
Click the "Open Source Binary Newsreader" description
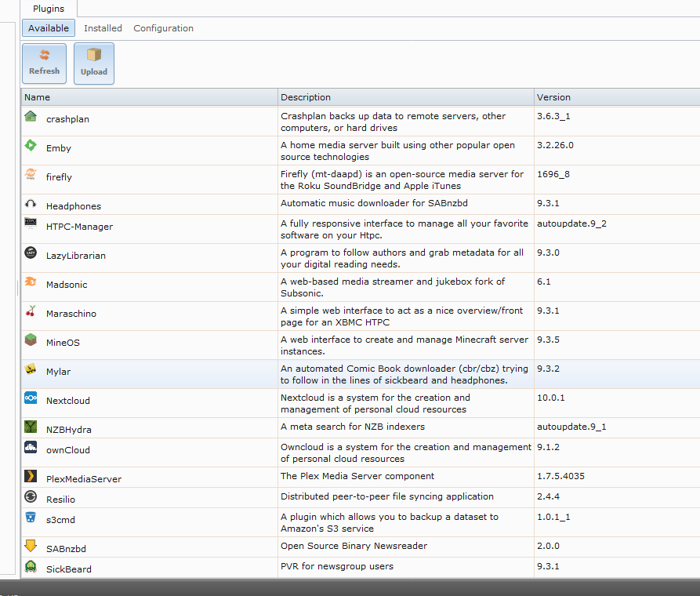coord(354,546)
